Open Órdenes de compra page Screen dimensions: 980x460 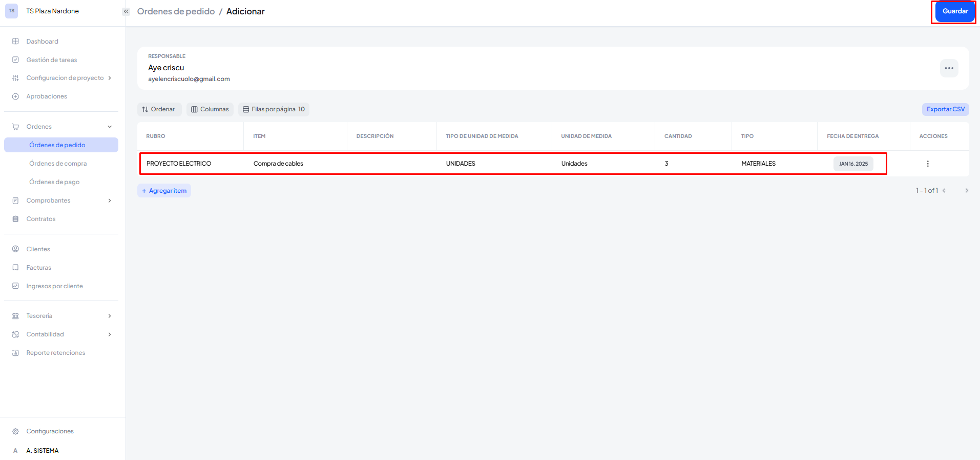pos(58,164)
